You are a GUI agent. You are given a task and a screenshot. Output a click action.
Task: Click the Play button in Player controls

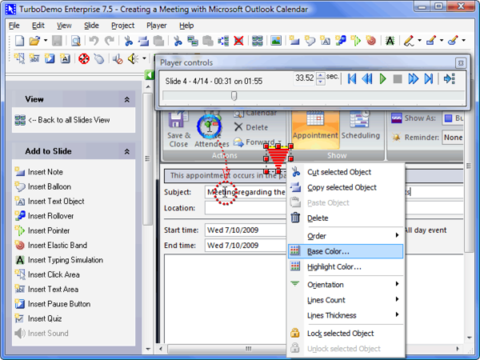383,79
